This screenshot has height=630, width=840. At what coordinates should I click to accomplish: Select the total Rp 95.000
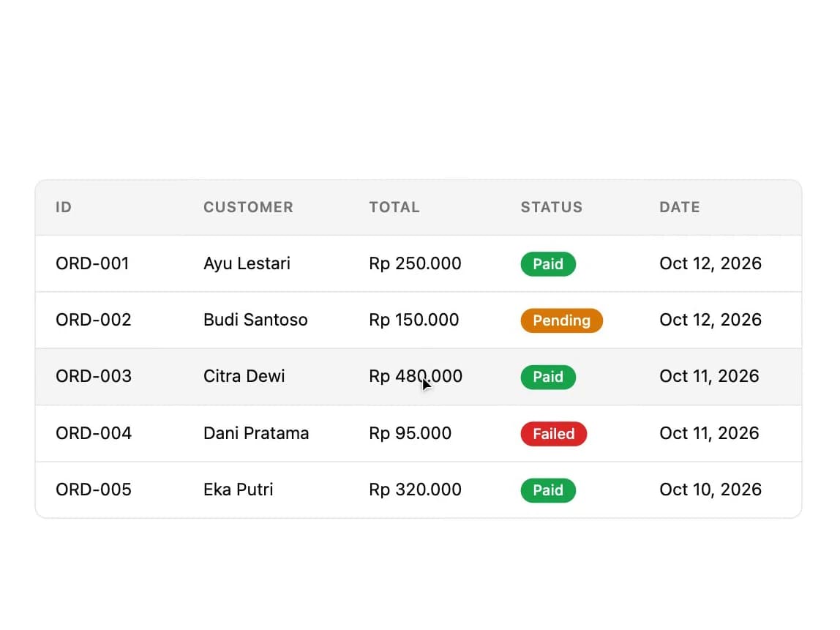[x=410, y=433]
